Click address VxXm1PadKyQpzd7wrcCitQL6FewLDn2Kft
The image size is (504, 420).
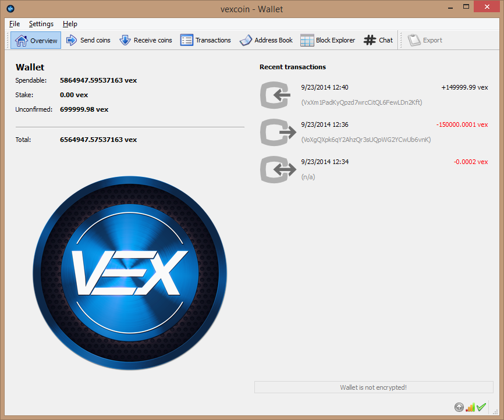tap(361, 102)
